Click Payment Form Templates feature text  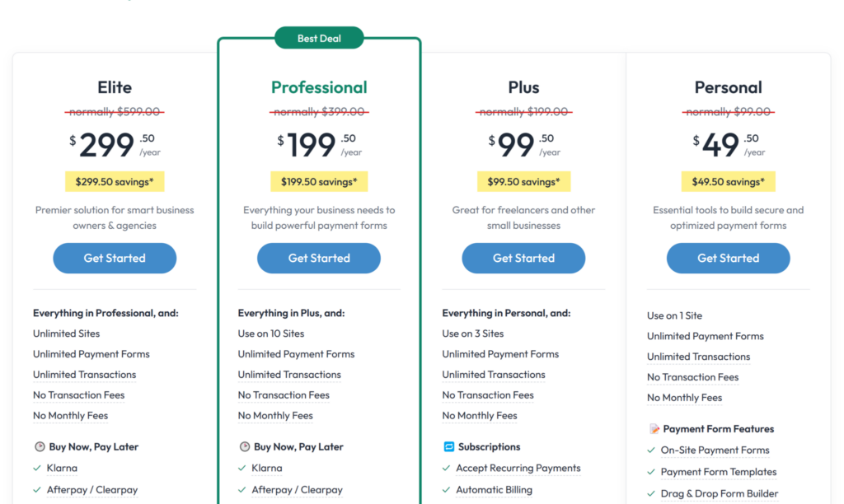coord(718,472)
